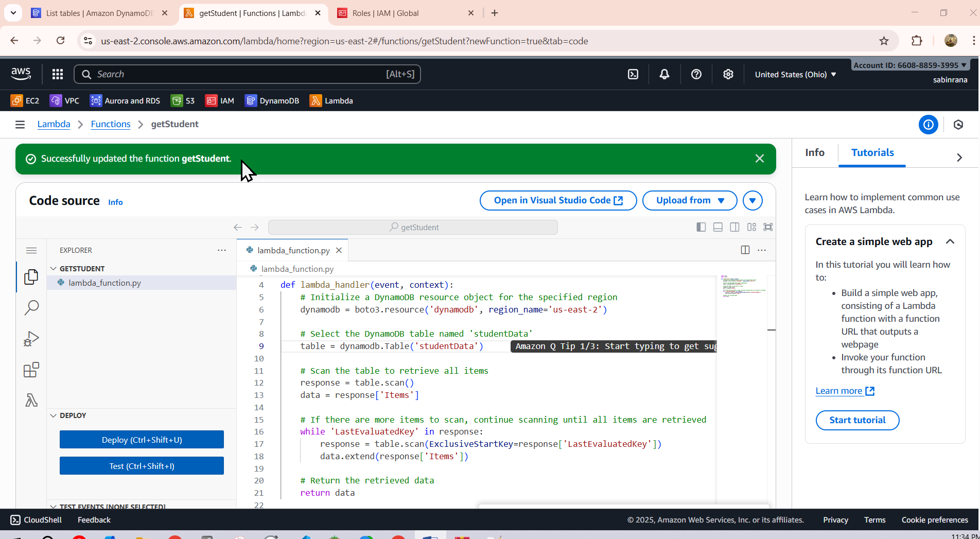Screen dimensions: 980x539
Task: Open CloudShell icon in top navigation bar
Action: (x=633, y=74)
